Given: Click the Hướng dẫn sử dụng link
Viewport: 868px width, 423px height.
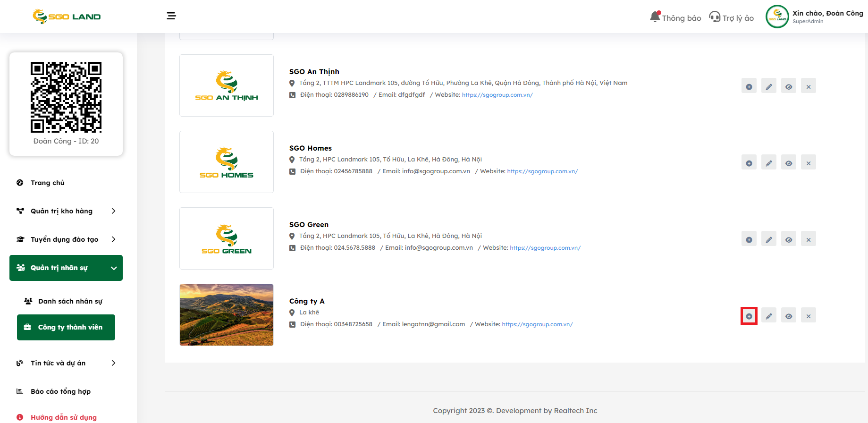Looking at the screenshot, I should (63, 417).
